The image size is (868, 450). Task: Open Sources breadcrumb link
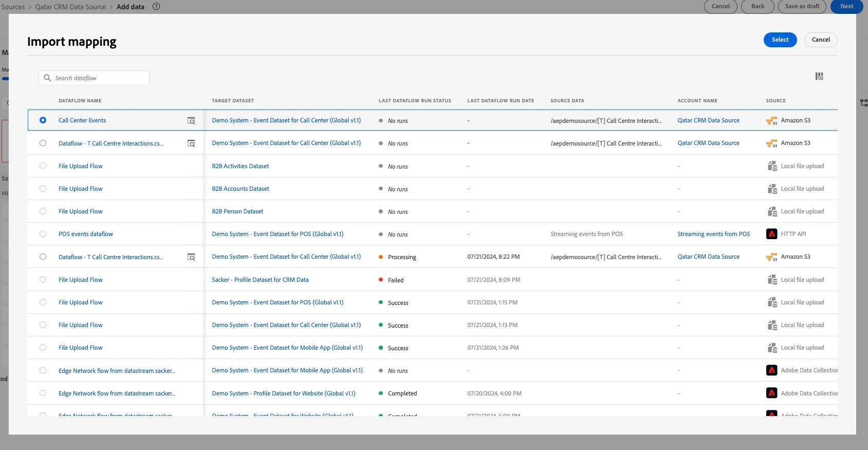tap(13, 7)
